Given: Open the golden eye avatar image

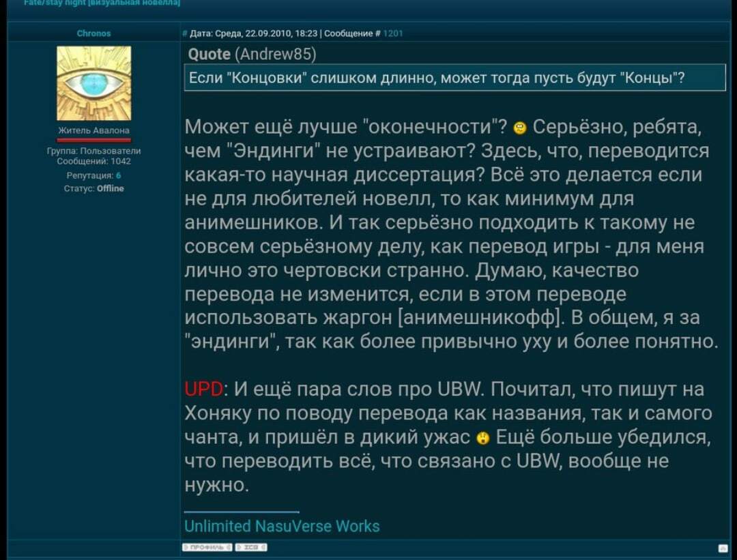Looking at the screenshot, I should (x=94, y=83).
